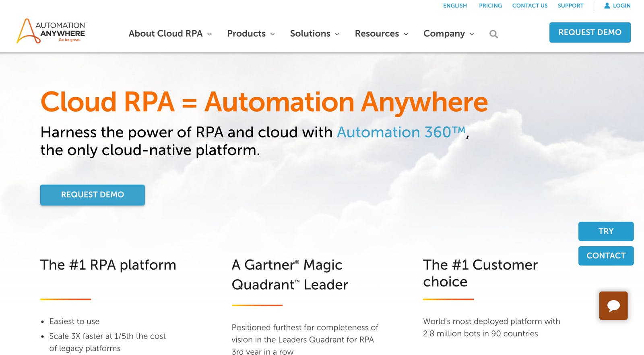Click the LOGIN link
The width and height of the screenshot is (644, 355).
point(621,6)
